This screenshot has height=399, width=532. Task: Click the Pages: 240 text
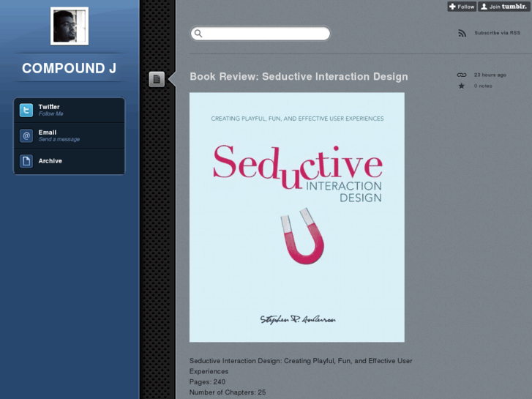click(x=207, y=381)
